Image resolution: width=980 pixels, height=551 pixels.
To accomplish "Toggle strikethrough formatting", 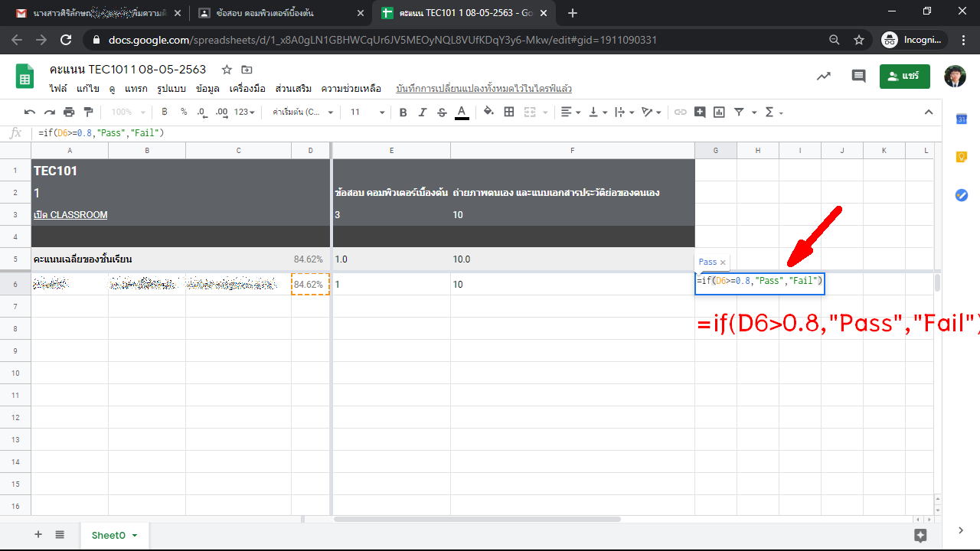I will coord(442,112).
